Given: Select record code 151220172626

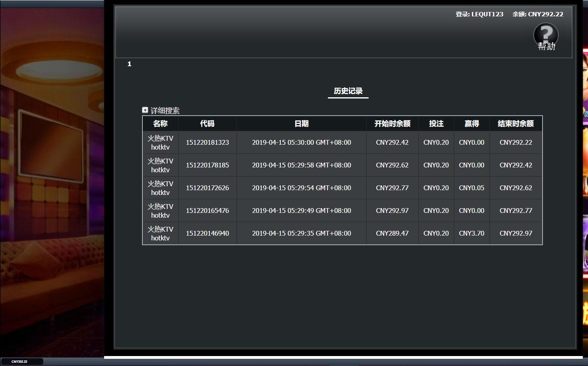Looking at the screenshot, I should 207,188.
